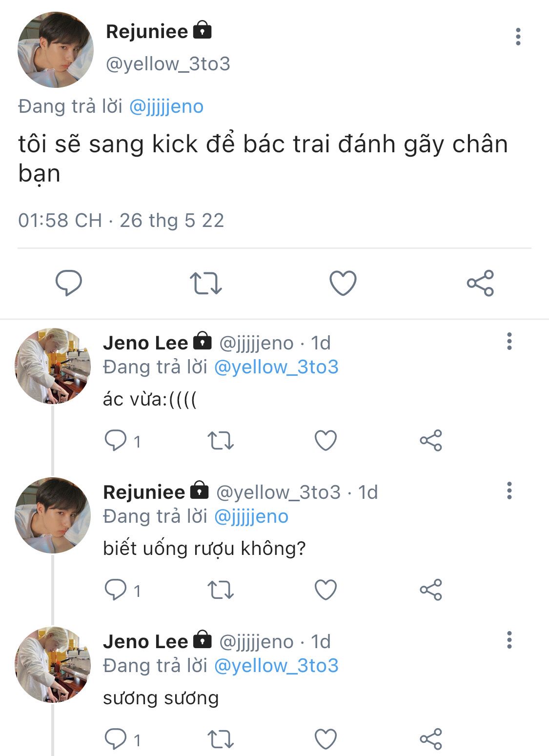The image size is (549, 756).
Task: Open options menu for 'ác vừa' reply
Action: [x=509, y=342]
